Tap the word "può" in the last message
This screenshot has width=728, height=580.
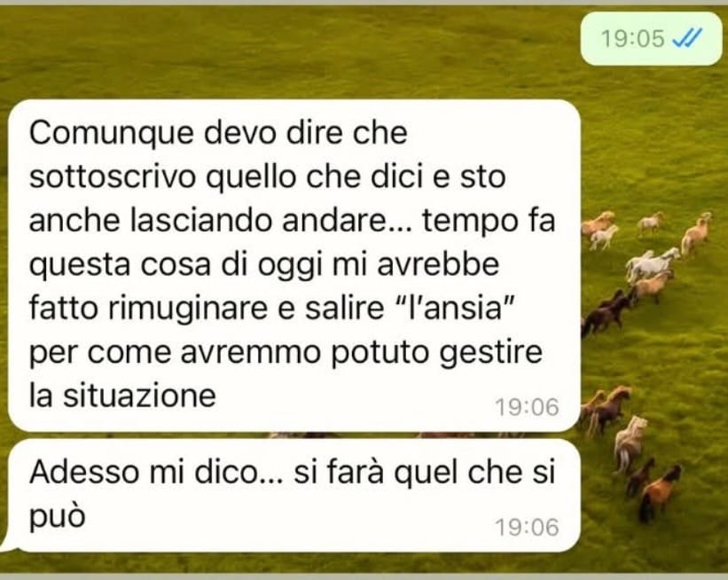(57, 516)
